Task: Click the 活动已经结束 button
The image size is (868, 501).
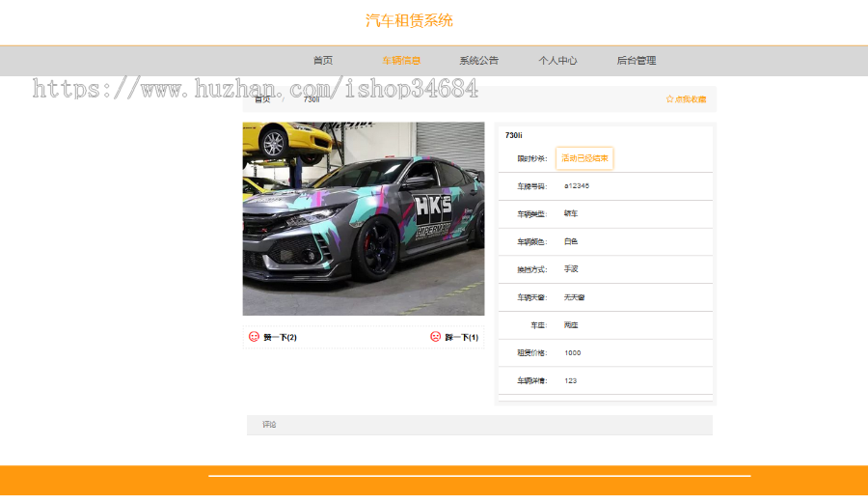Action: pyautogui.click(x=584, y=158)
